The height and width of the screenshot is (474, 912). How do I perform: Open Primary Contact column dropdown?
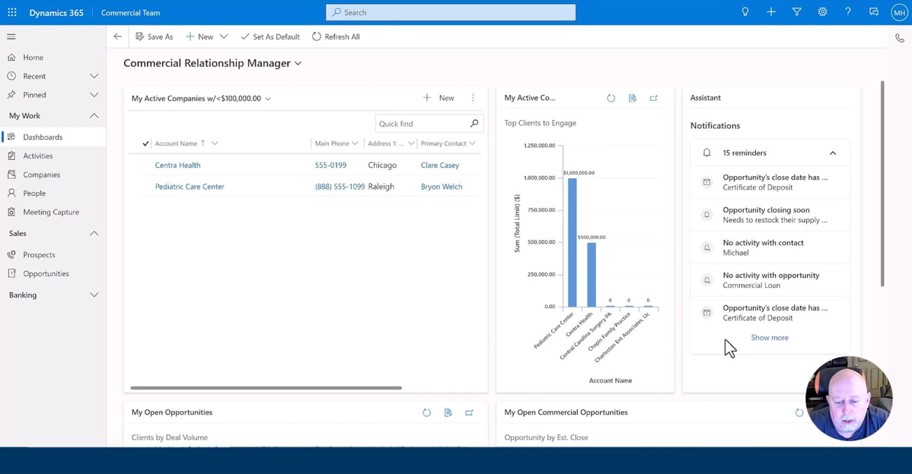(472, 143)
